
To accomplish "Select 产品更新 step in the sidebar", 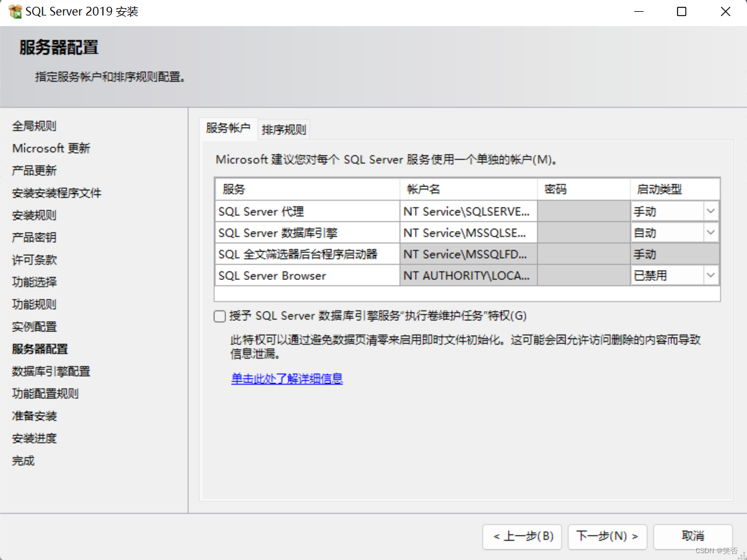I will point(34,171).
